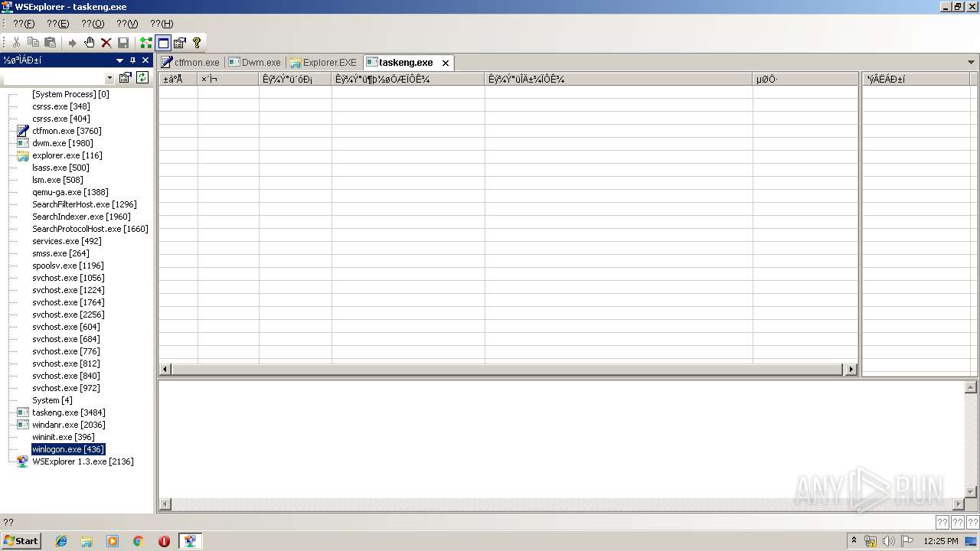
Task: Select qemu-ga.exe [1388] process
Action: coord(70,192)
